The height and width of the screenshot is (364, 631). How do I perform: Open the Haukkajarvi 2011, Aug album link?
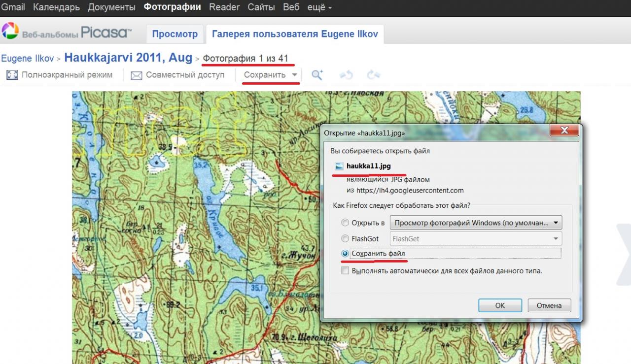[x=128, y=58]
